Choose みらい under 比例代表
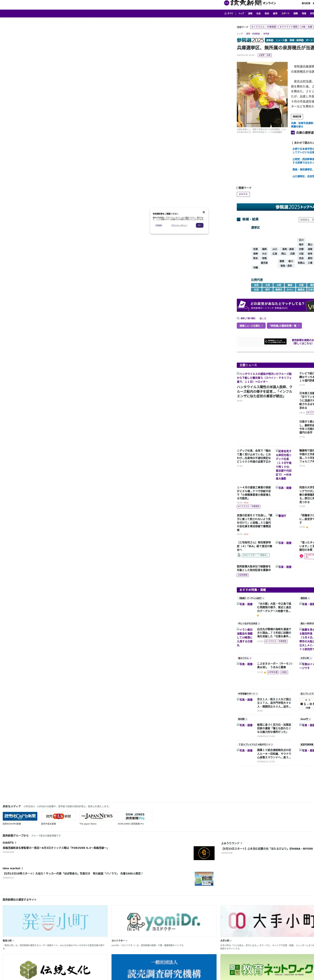314x980 pixels. 290,290
